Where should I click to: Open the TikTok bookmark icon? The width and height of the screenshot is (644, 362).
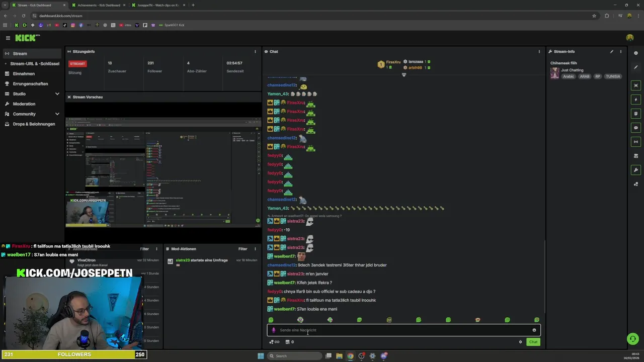pyautogui.click(x=64, y=25)
